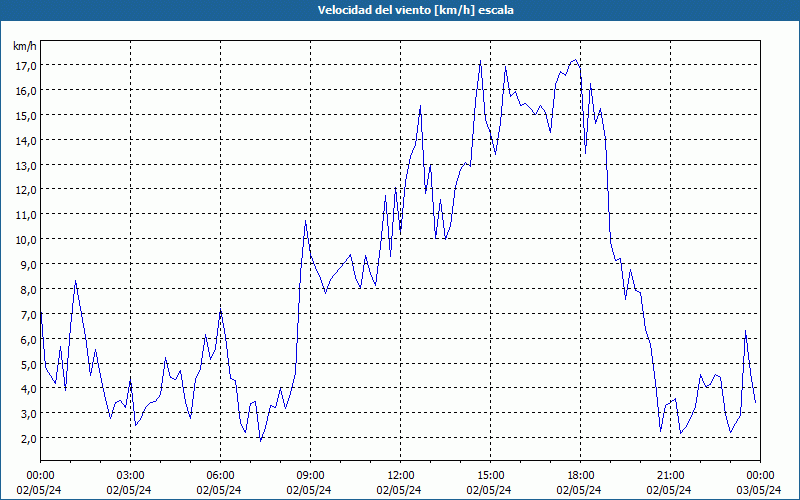The height and width of the screenshot is (500, 800).
Task: Select the '10,0' y-axis value
Action: 25,240
